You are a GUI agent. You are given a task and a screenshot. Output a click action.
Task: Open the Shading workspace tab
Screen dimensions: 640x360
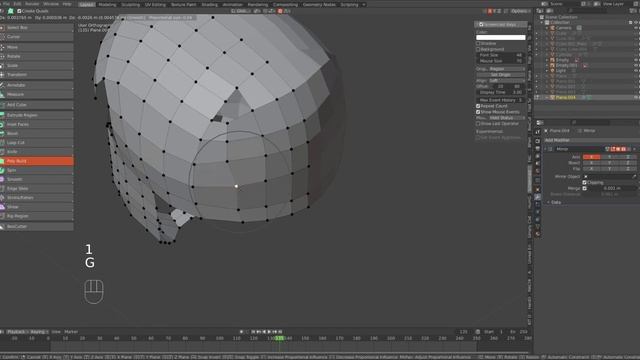point(210,4)
